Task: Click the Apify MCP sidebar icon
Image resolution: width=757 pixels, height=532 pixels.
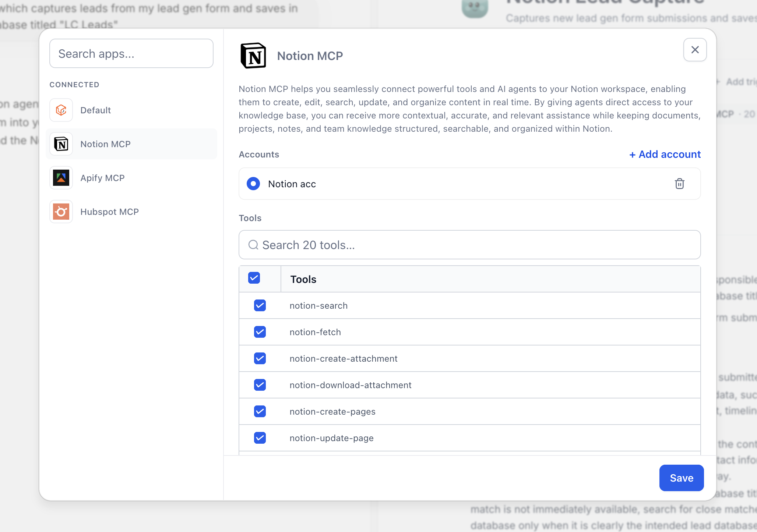Action: 61,178
